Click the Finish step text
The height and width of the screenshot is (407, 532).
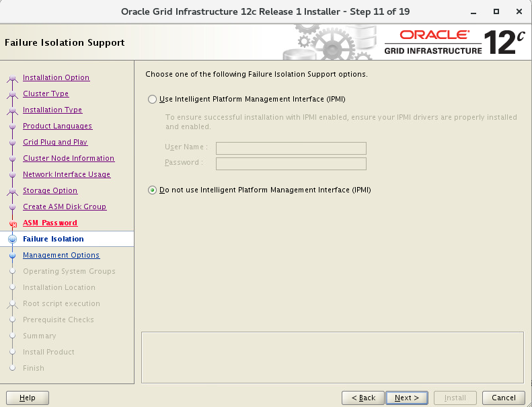[34, 368]
